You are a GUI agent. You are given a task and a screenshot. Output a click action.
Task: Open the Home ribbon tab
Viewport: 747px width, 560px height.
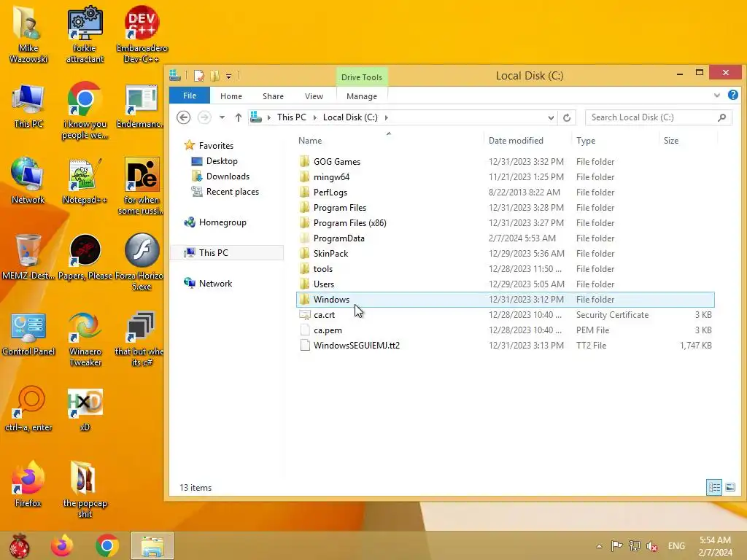tap(231, 96)
